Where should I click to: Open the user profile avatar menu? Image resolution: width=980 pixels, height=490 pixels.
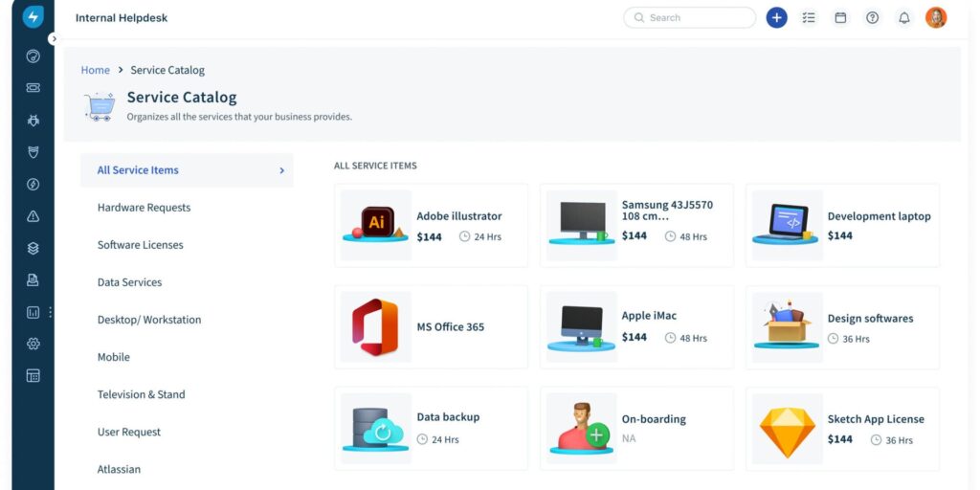click(935, 17)
